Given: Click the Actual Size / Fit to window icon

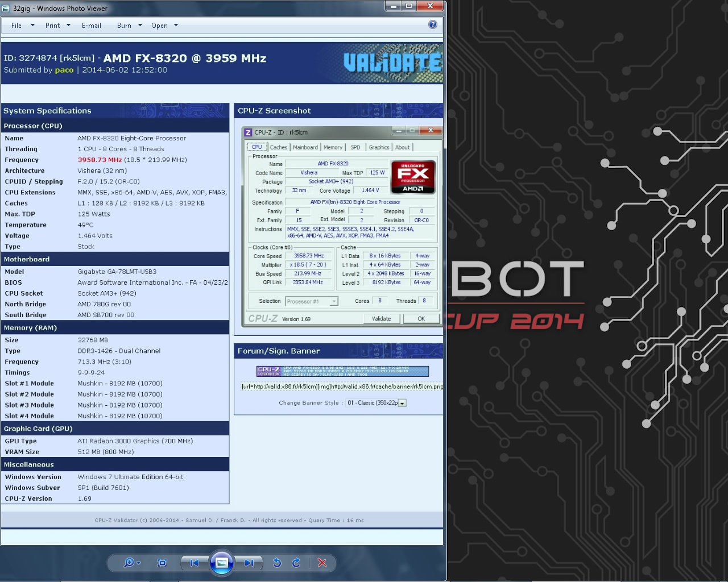Looking at the screenshot, I should pyautogui.click(x=162, y=563).
